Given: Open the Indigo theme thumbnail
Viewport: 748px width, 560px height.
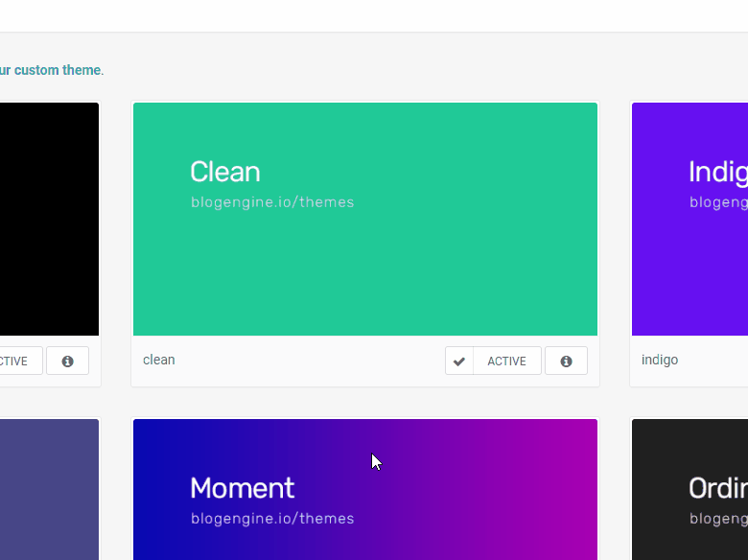Looking at the screenshot, I should tap(690, 219).
